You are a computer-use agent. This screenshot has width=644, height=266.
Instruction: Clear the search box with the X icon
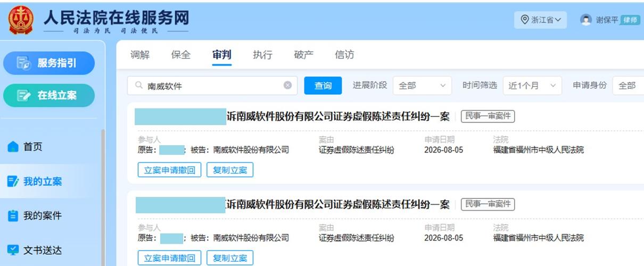click(x=287, y=85)
